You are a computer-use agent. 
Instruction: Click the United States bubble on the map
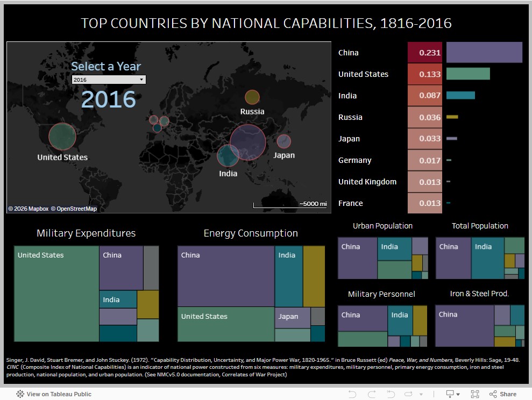61,137
